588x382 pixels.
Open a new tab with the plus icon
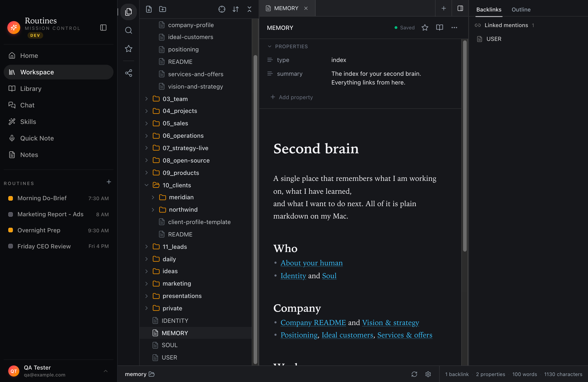[444, 8]
